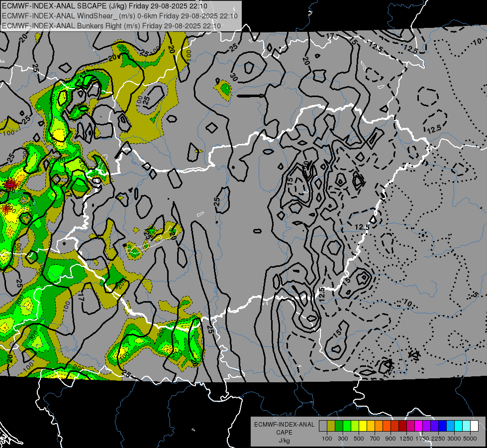Click the legend value 900

point(390,439)
